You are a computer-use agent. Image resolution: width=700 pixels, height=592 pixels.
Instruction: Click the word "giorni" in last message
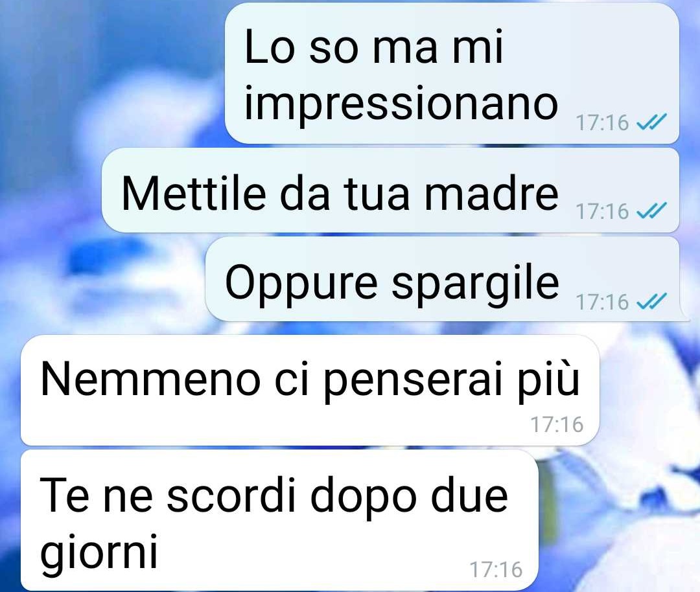[99, 552]
